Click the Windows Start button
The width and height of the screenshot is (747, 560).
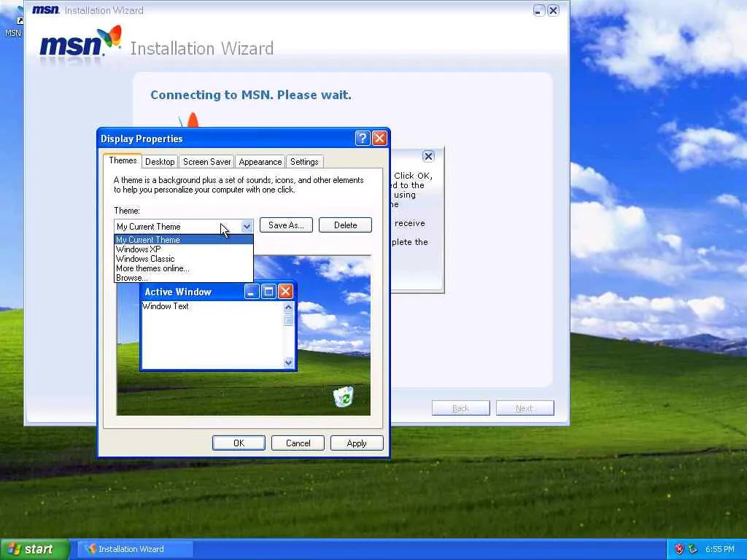coord(35,550)
